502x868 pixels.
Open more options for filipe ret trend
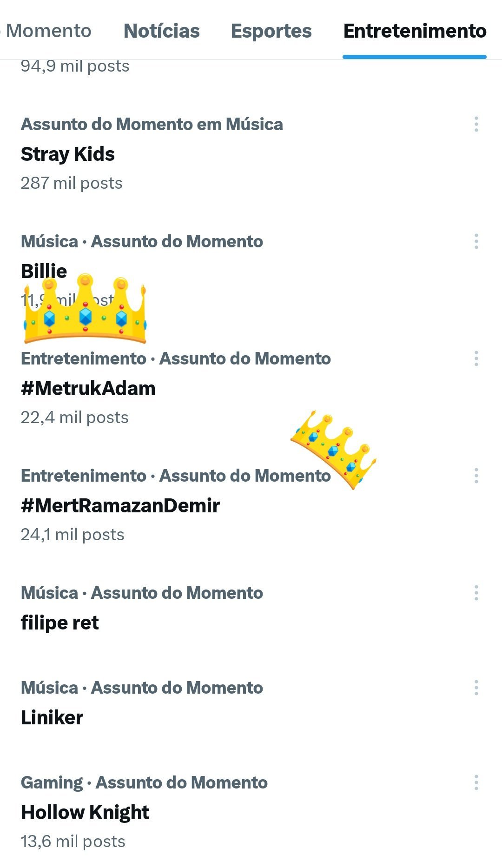tap(476, 593)
